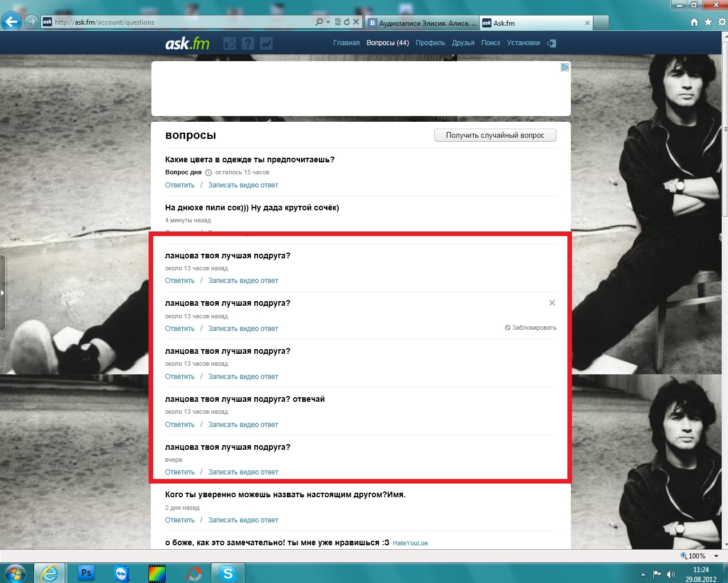This screenshot has height=583, width=728.
Task: Open the HateYouLoe profile link
Action: [x=410, y=543]
